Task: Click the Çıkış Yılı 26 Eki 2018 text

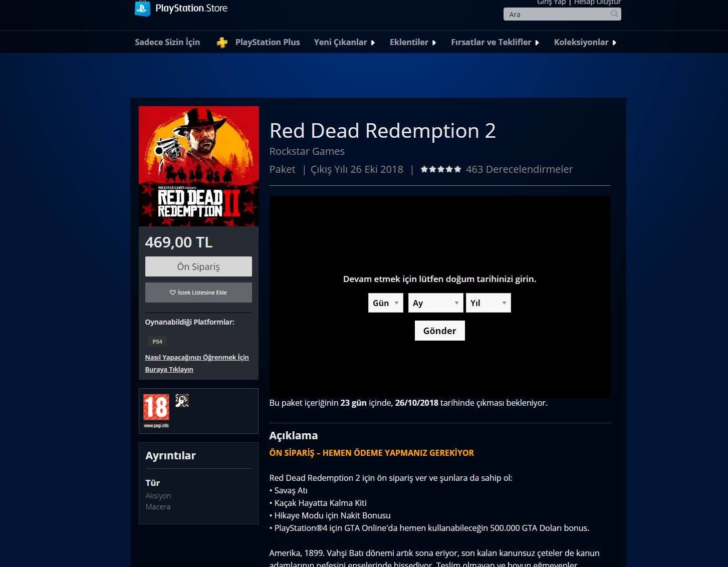Action: (357, 169)
